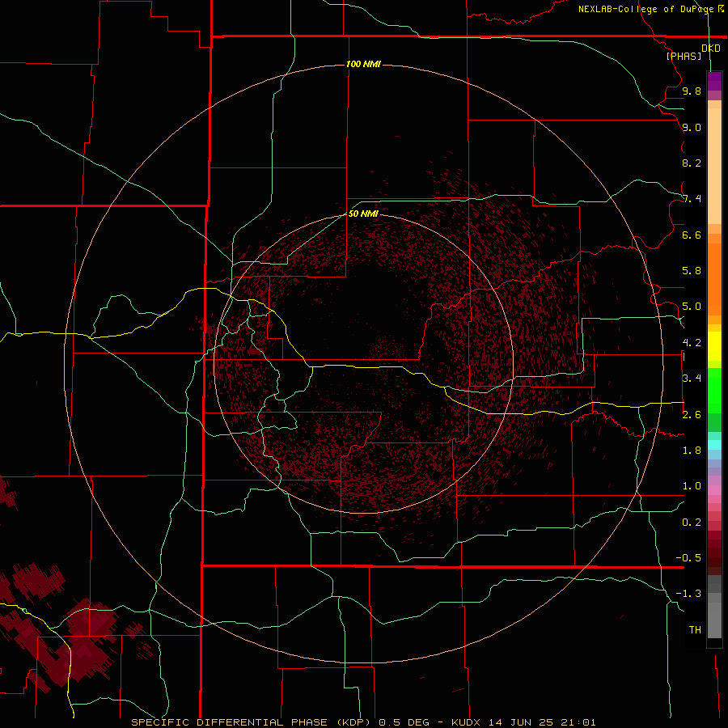Click the 0.2 value on the color scale
728x728 pixels.
click(692, 523)
